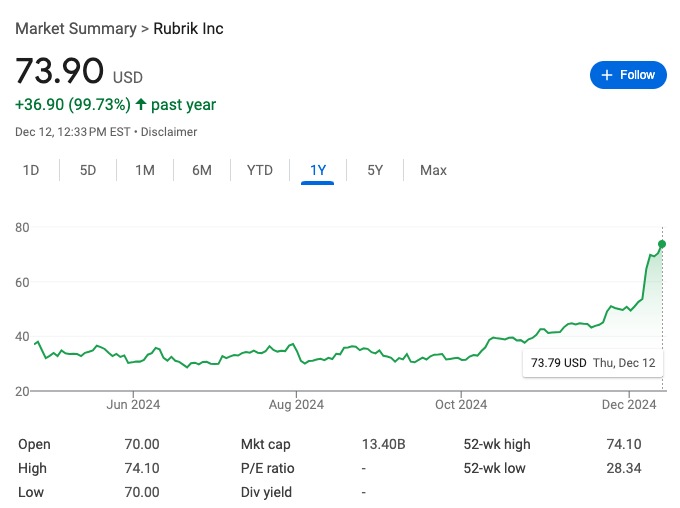The width and height of the screenshot is (680, 508).
Task: Click the 52-wk high label
Action: pos(497,444)
